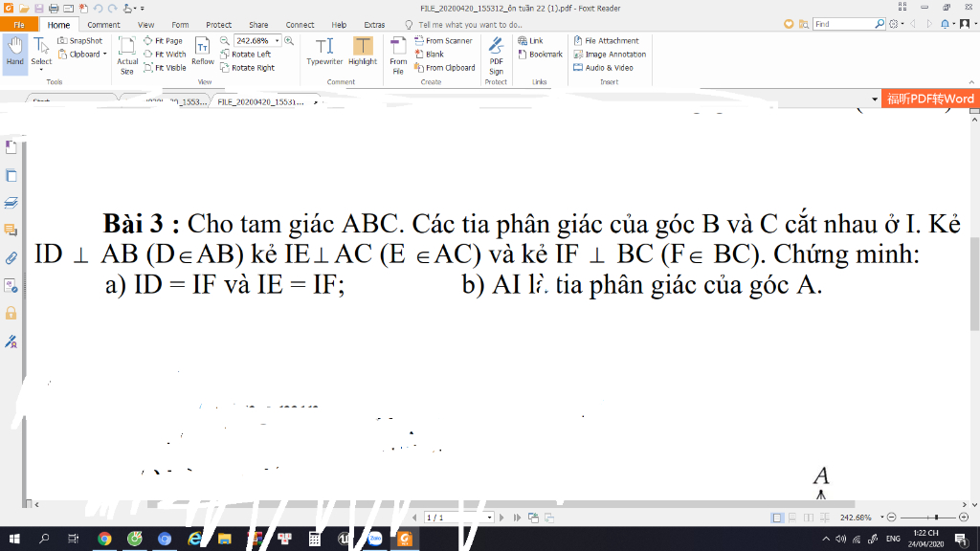Choose Fit Width view
Viewport: 980px width, 551px height.
[165, 55]
